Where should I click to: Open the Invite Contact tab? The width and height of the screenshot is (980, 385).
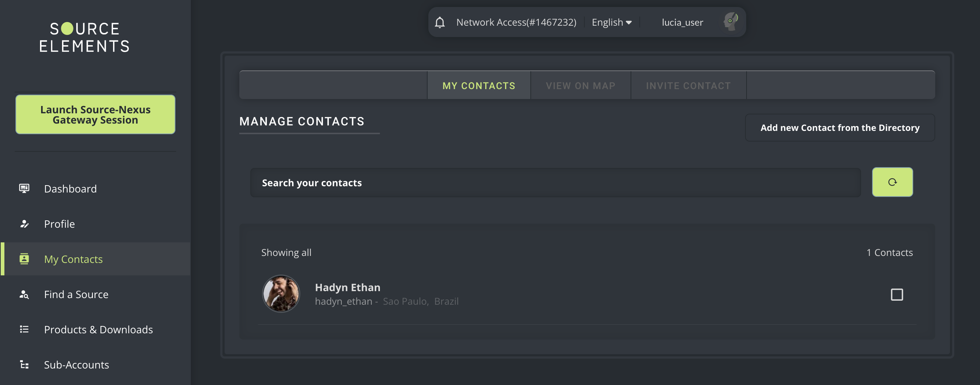688,85
